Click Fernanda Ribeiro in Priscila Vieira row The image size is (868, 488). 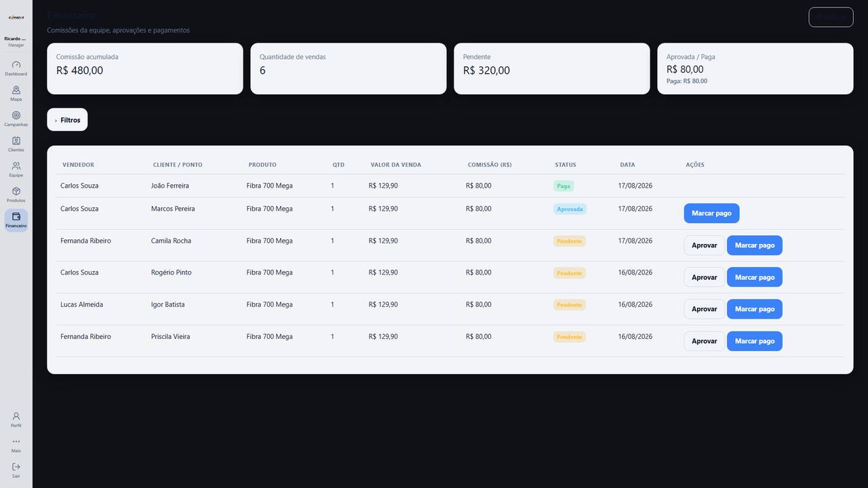click(x=85, y=336)
